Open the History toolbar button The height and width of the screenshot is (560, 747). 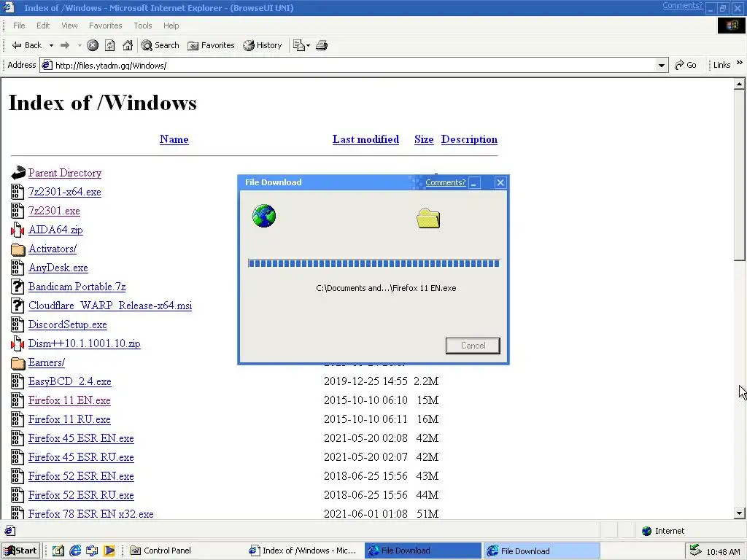pos(263,45)
